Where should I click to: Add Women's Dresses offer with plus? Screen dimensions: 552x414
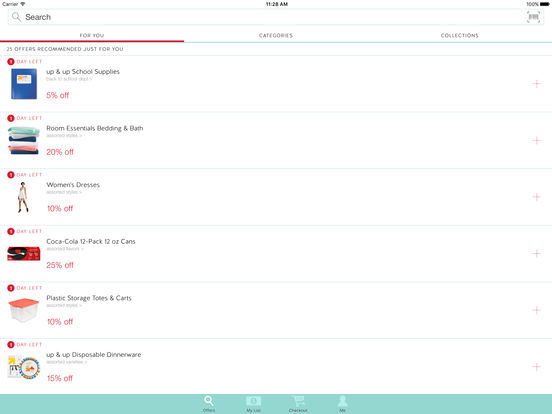pos(536,197)
